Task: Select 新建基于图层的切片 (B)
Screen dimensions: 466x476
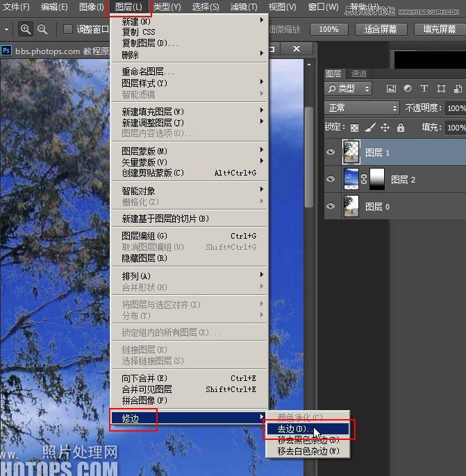Action: 190,219
